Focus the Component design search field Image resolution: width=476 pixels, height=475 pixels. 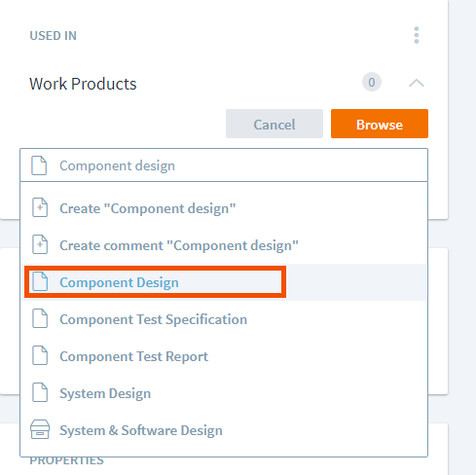(x=224, y=165)
